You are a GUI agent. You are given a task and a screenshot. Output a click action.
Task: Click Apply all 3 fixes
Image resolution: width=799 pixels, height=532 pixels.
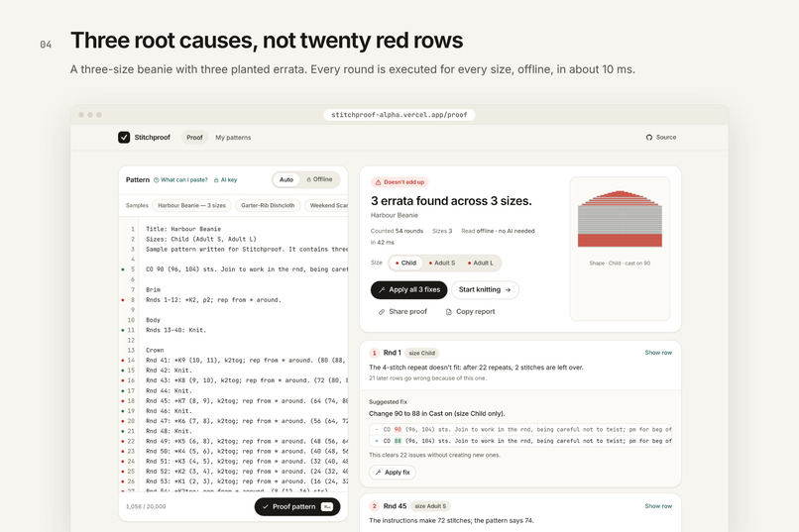(408, 289)
